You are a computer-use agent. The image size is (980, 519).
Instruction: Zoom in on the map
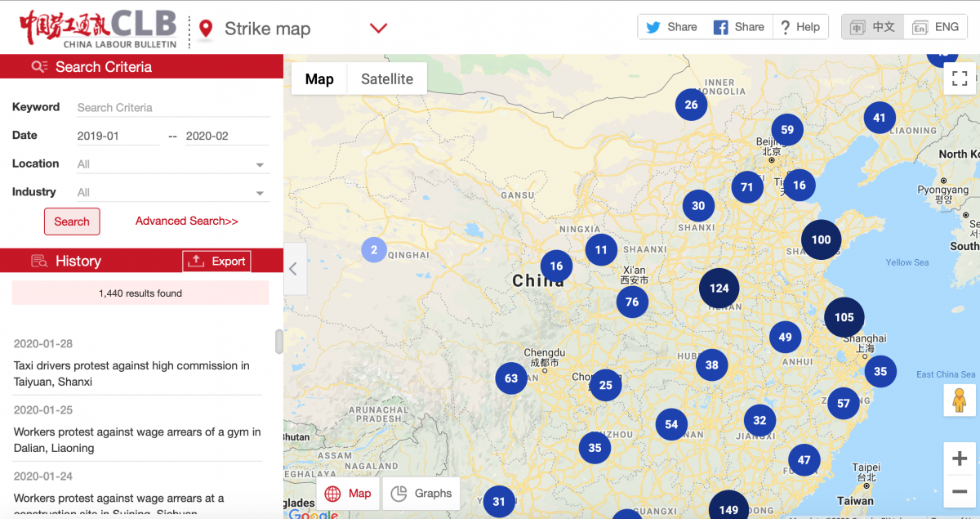coord(960,459)
